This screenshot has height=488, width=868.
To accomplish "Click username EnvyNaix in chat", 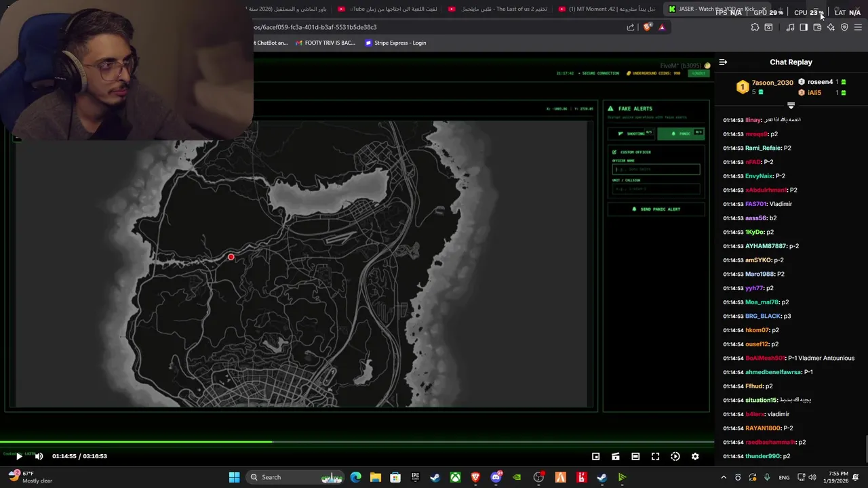I will [759, 176].
